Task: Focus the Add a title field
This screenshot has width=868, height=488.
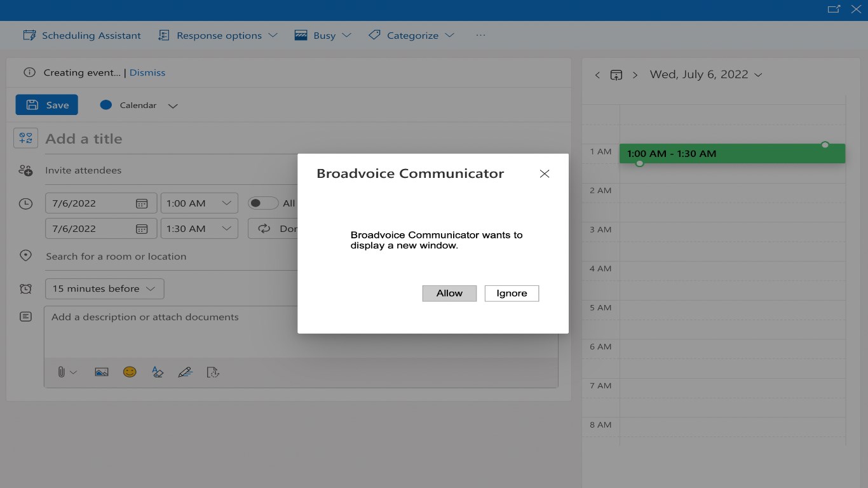Action: pos(171,139)
